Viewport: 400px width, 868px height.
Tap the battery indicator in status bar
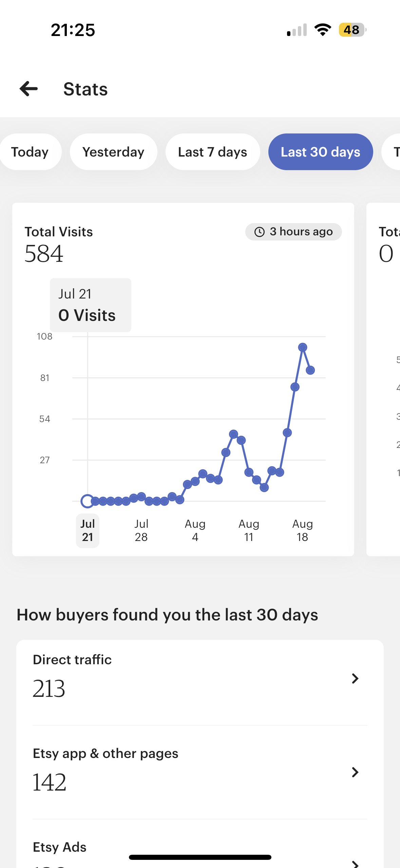353,30
